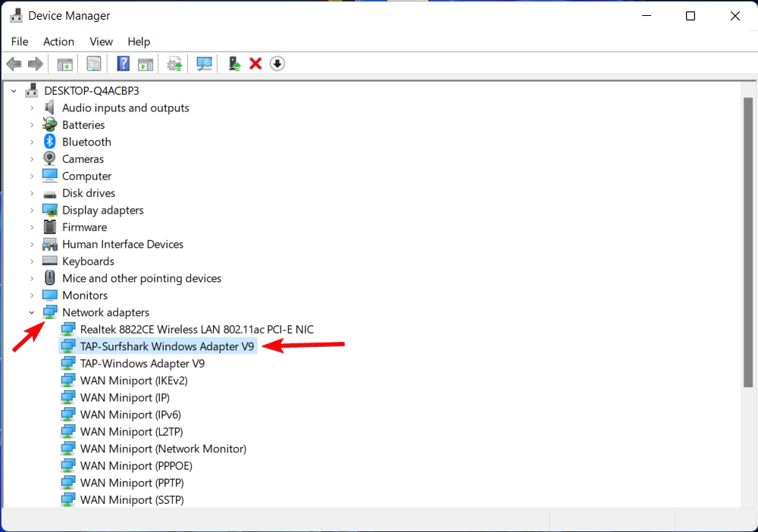Viewport: 758px width, 532px height.
Task: Click Scan for hardware changes icon
Action: 204,63
